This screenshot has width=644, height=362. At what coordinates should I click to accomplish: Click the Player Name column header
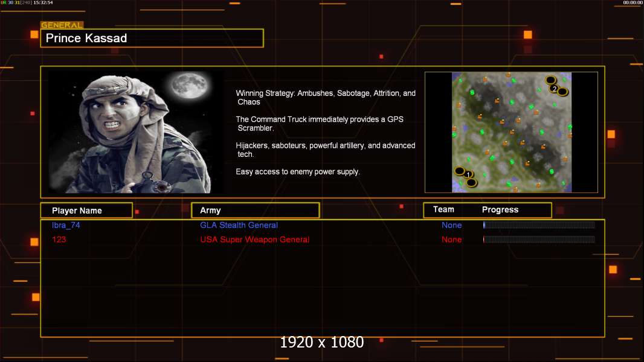click(x=86, y=211)
